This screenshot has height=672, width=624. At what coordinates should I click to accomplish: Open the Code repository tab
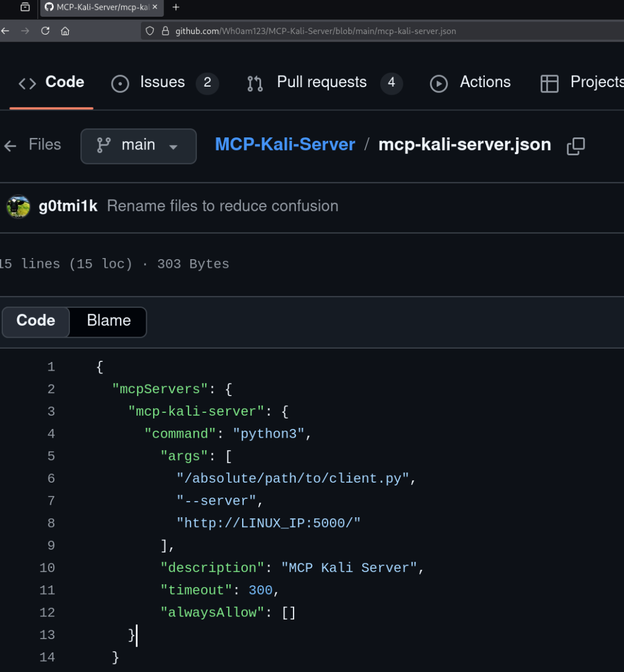51,82
